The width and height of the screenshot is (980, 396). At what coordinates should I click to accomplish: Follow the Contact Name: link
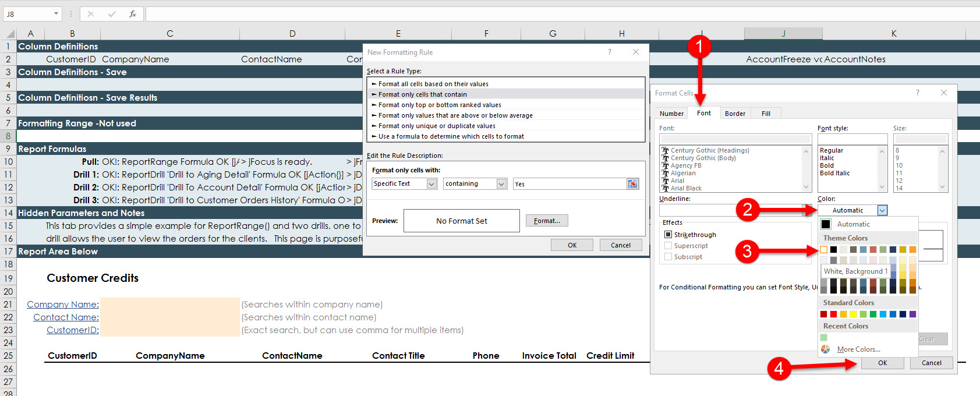(x=66, y=317)
